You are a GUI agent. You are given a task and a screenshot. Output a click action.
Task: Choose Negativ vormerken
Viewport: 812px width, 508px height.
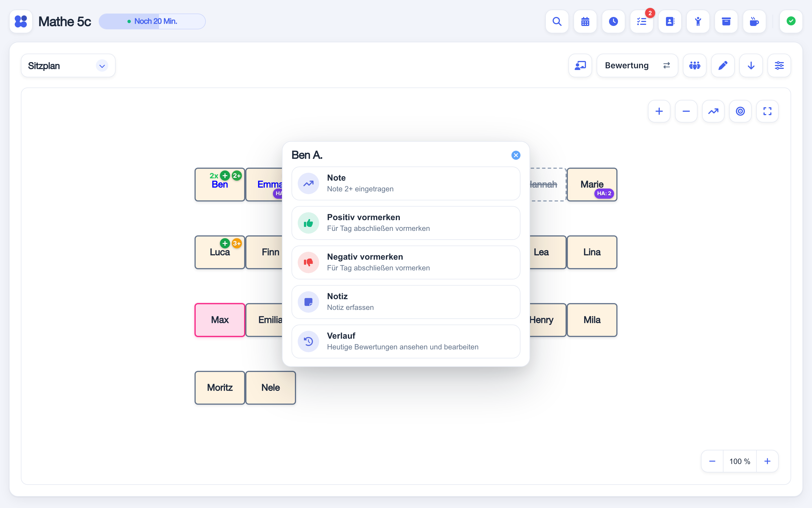point(406,262)
